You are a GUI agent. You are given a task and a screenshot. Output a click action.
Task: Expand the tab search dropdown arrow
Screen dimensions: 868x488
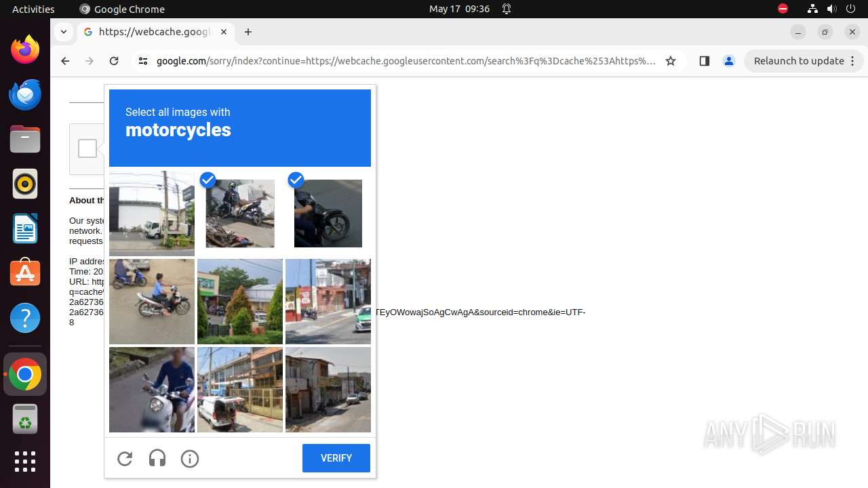point(63,32)
